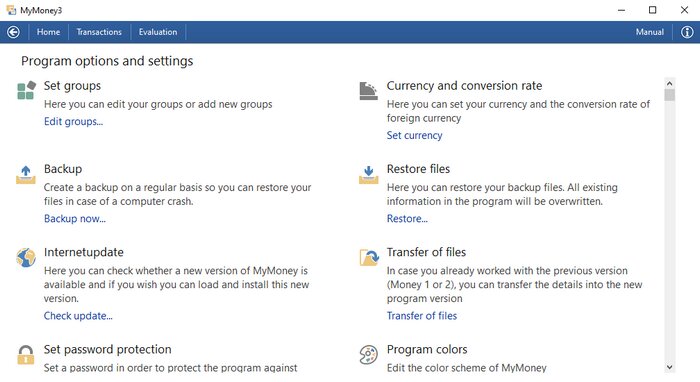Select the Check update... link

[x=78, y=316]
